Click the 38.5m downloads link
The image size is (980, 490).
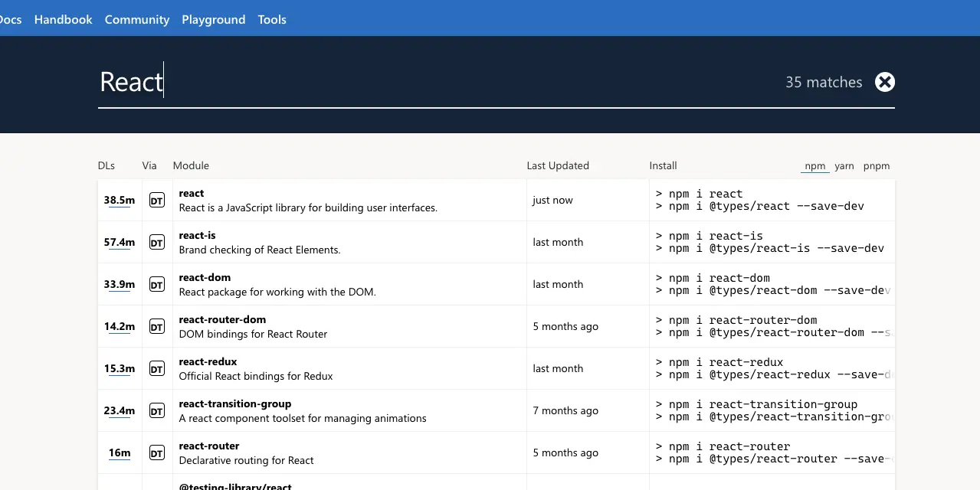(120, 201)
